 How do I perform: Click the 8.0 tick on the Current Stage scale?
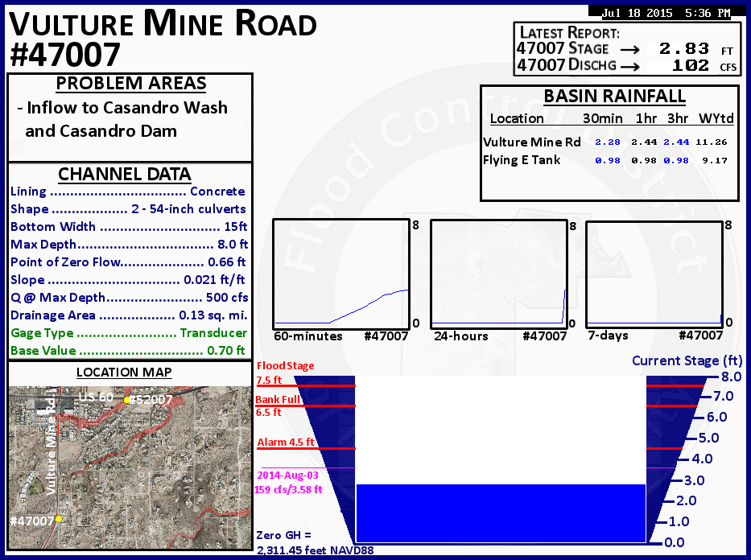click(x=731, y=377)
